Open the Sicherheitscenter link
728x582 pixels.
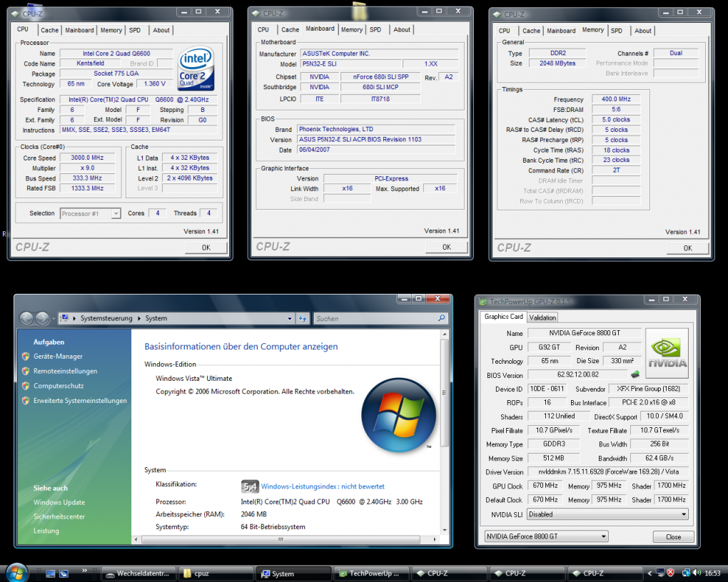pyautogui.click(x=59, y=516)
